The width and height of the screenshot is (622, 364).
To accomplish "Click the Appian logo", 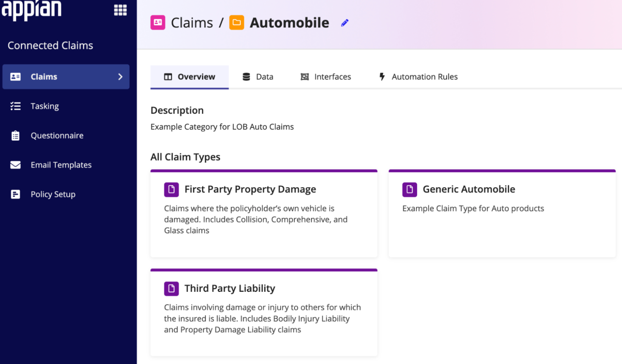I will click(x=31, y=10).
